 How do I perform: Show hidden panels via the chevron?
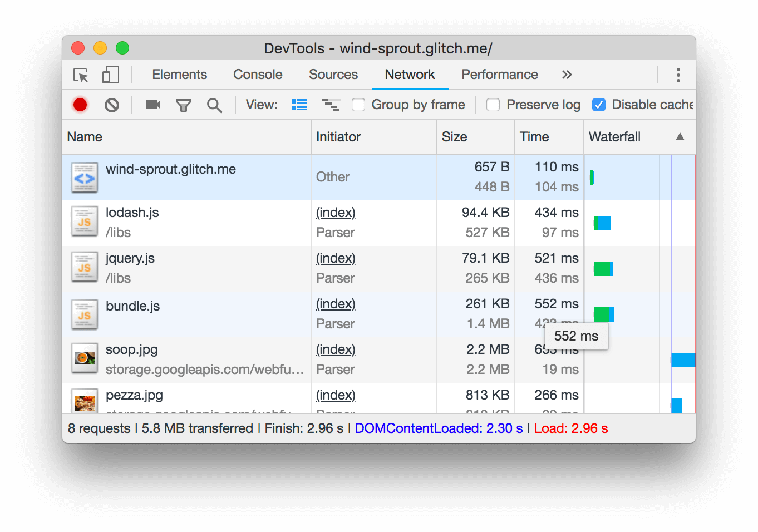[567, 75]
